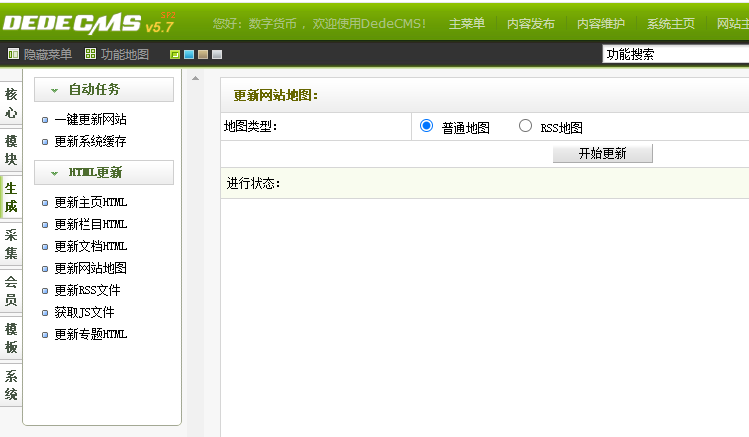Viewport: 749px width, 437px height.
Task: Select the RSS地图 radio button
Action: [x=525, y=126]
